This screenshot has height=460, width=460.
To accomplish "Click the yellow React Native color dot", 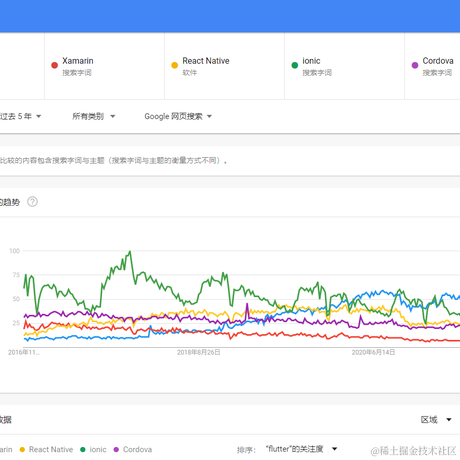I will [174, 65].
